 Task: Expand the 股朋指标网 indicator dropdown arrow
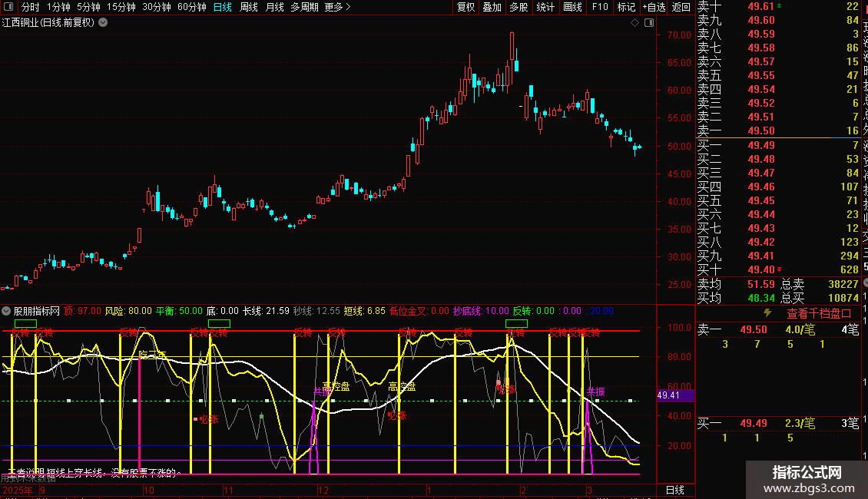[x=7, y=311]
